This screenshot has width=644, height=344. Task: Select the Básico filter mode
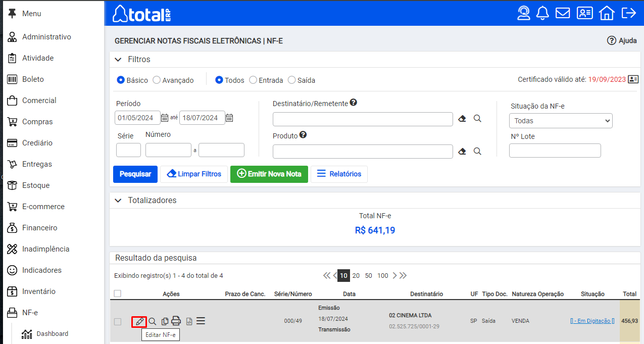(121, 80)
